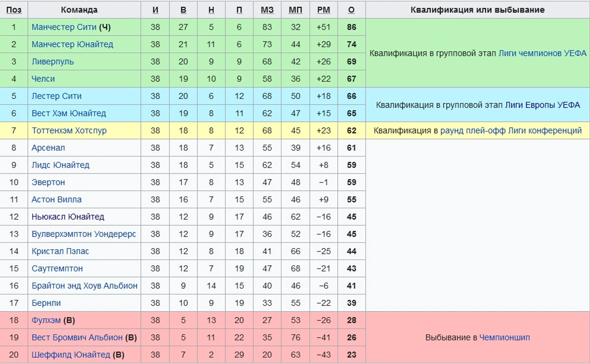The image size is (590, 364).
Task: Click the Лестер Сити link
Action: pos(57,96)
